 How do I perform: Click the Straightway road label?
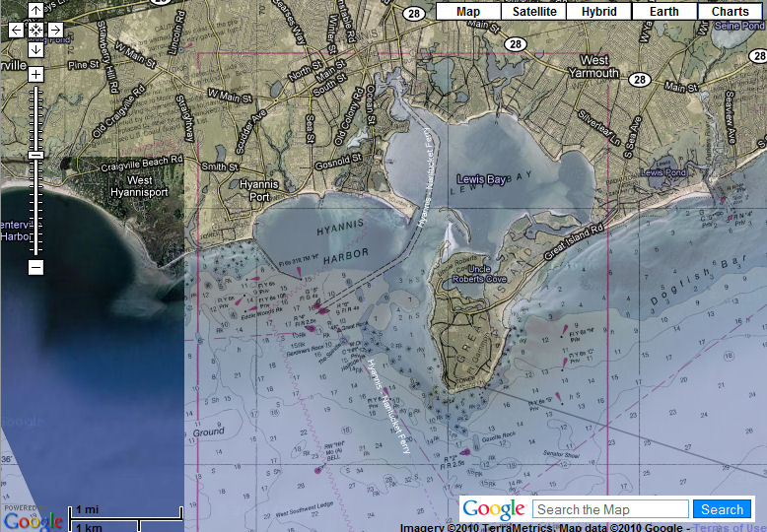pos(185,118)
